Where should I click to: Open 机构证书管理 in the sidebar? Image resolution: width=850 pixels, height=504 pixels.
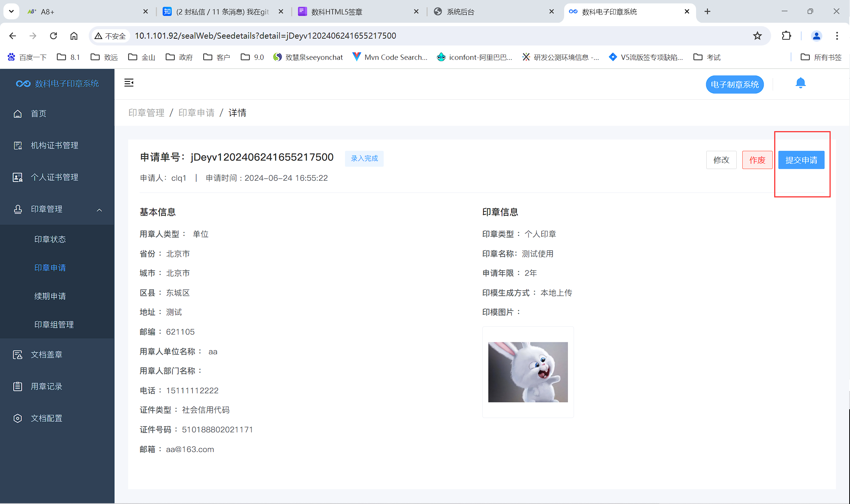pos(54,145)
